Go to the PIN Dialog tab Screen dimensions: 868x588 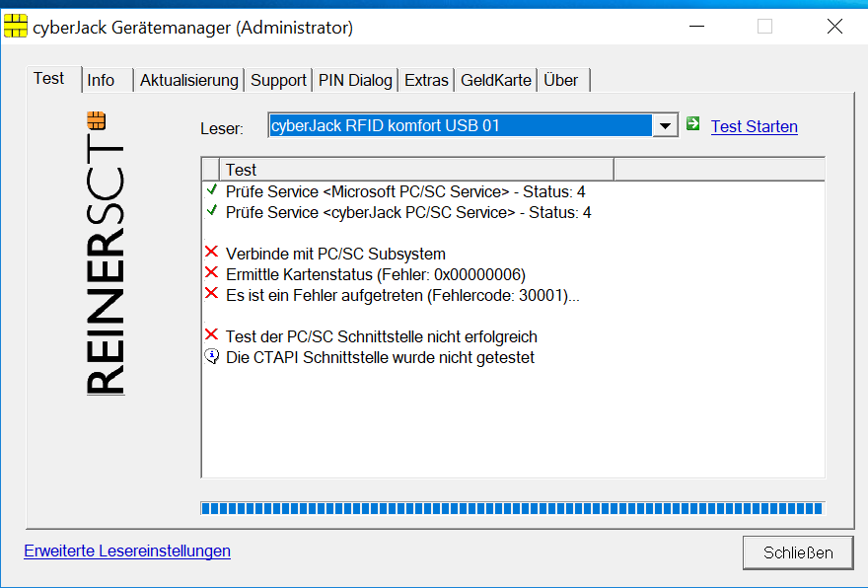(x=355, y=80)
